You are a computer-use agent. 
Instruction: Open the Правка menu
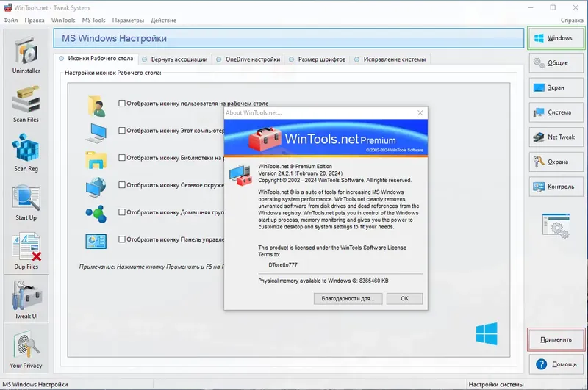click(x=35, y=21)
